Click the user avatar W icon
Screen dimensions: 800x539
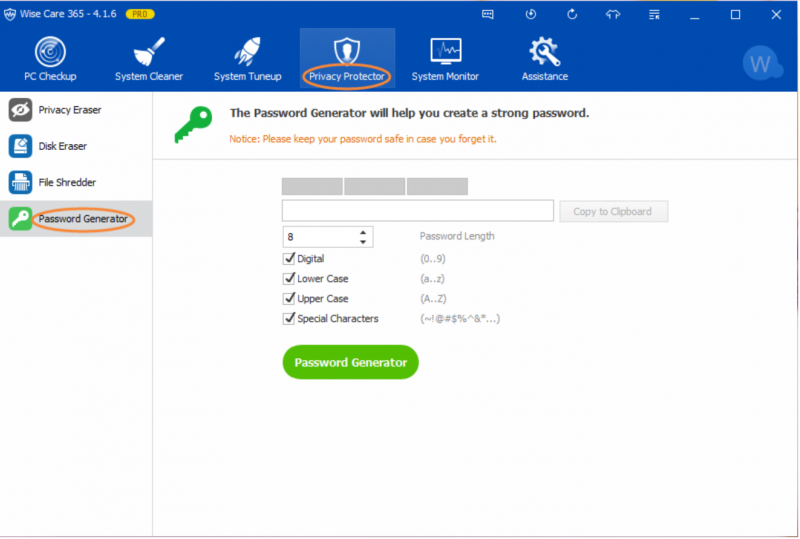click(x=762, y=64)
